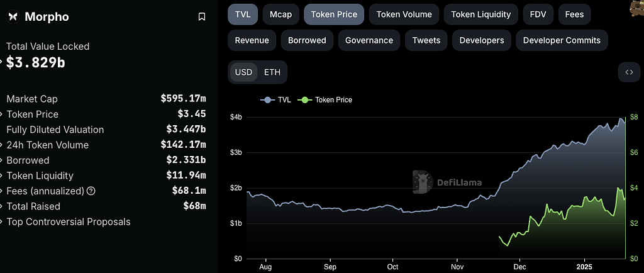Click the avatar icon in top-right corner

pyautogui.click(x=636, y=8)
